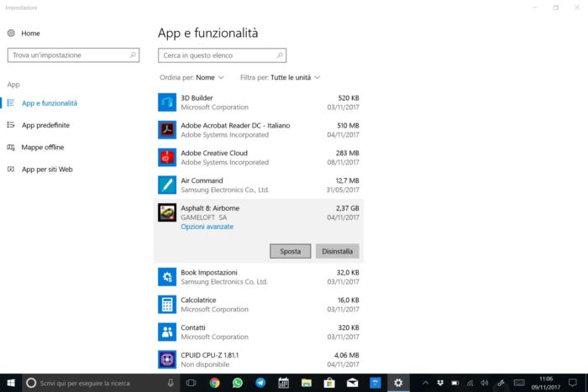
Task: Click the blue app icon left of Settings
Action: pyautogui.click(x=375, y=383)
